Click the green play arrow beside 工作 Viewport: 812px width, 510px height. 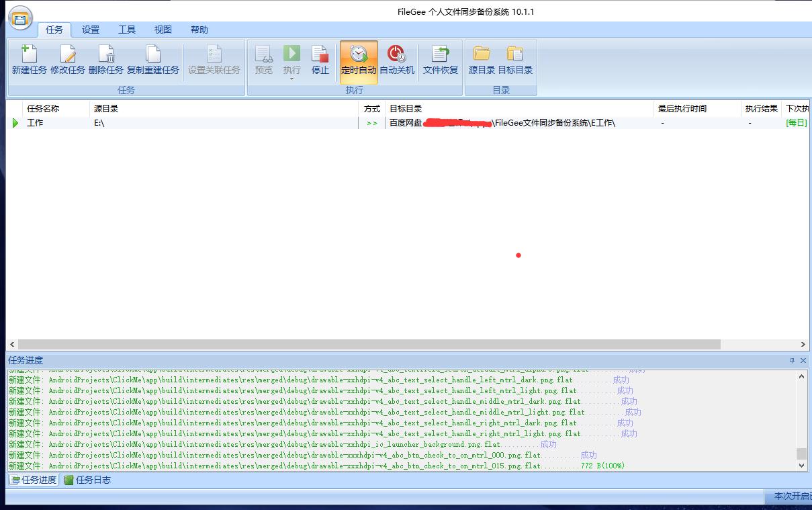pos(15,123)
